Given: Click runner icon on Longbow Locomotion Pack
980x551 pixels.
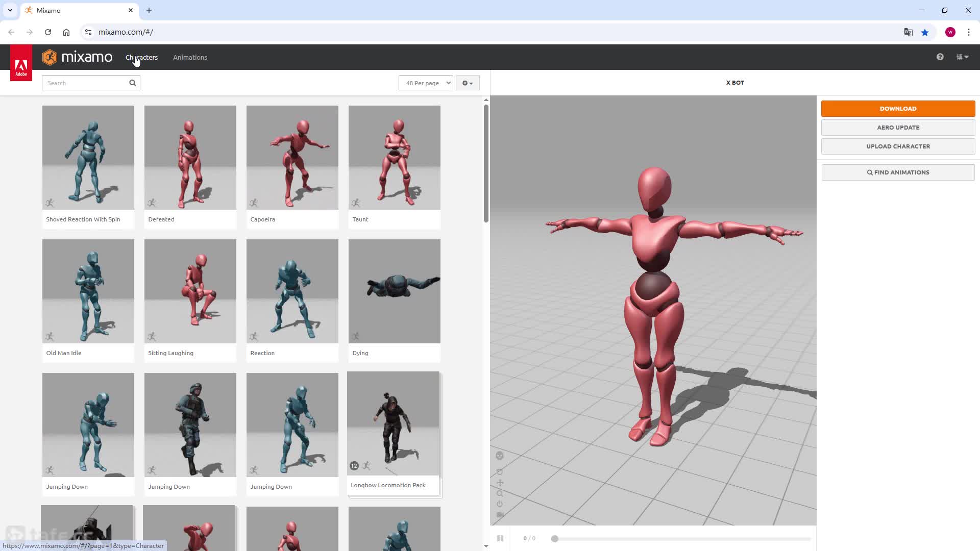Looking at the screenshot, I should [366, 466].
